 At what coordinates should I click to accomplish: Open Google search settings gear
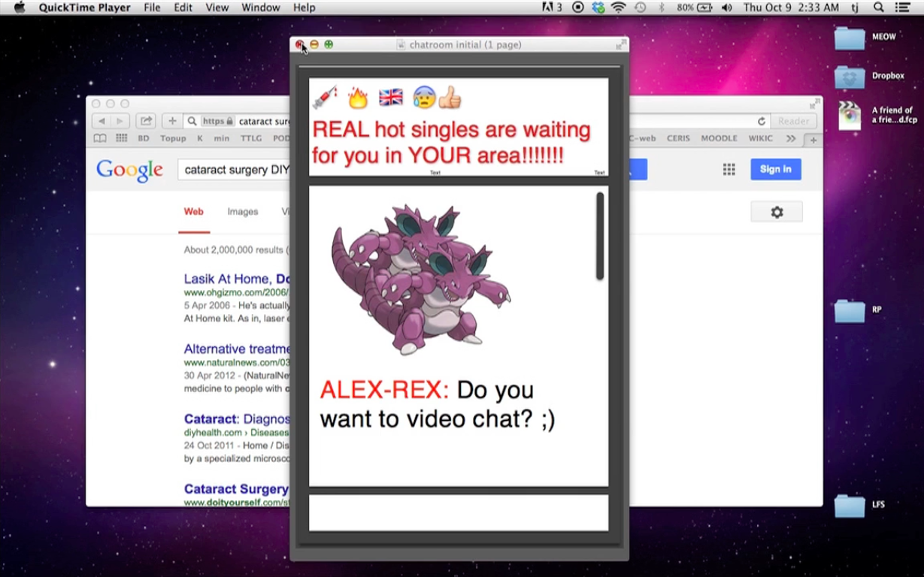click(x=777, y=212)
